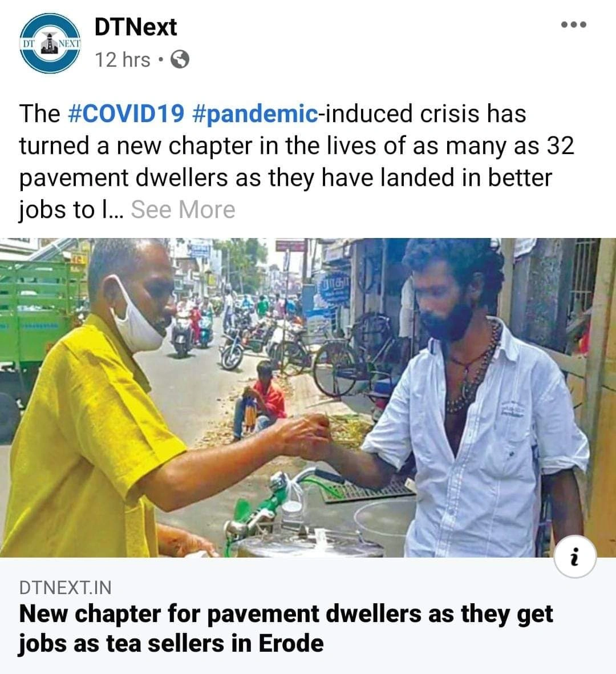
Task: Expand post text with See More
Action: (x=183, y=210)
